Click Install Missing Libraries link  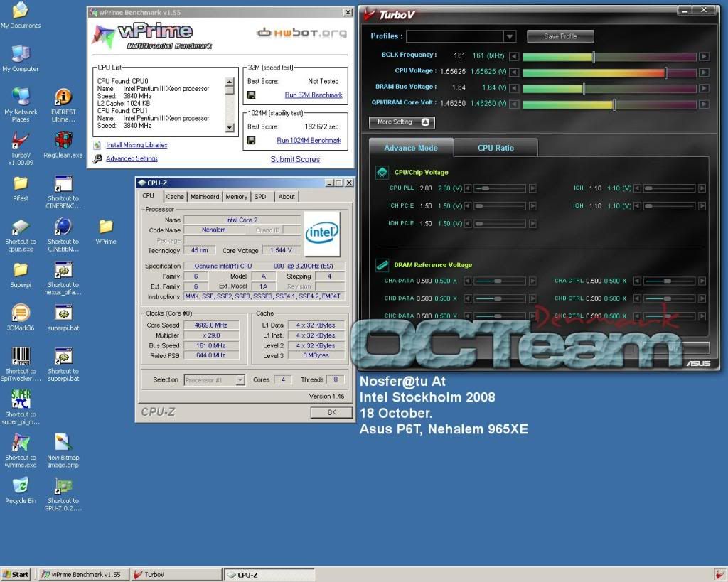pyautogui.click(x=136, y=145)
